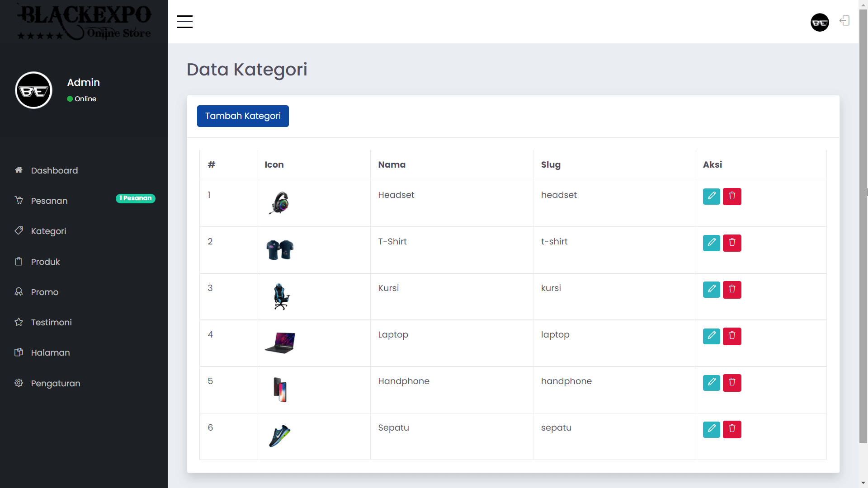Open settings via the Pengaturan gear icon

click(x=19, y=383)
